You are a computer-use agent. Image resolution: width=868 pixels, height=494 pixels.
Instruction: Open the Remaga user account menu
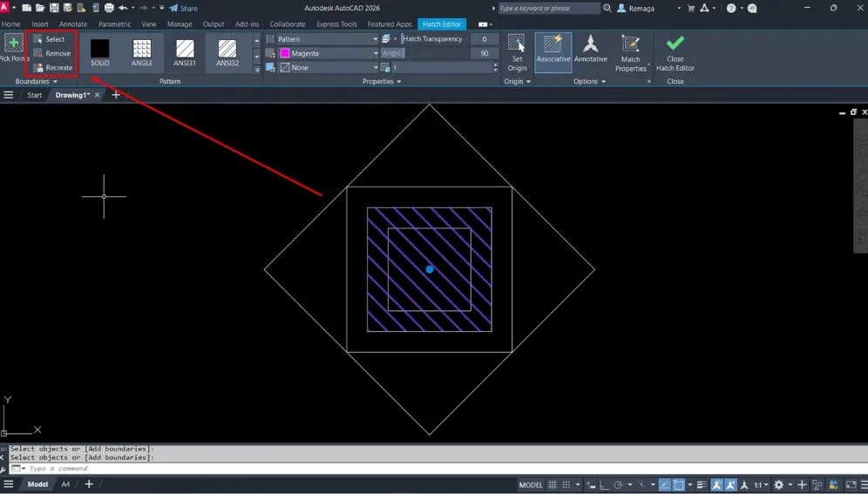point(648,9)
